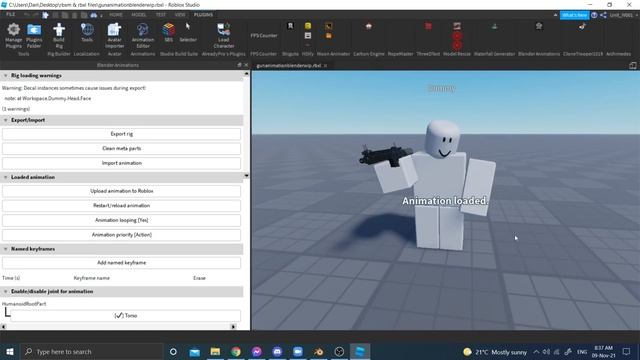Screen dimensions: 640x360
Task: Click the Model Resize top icon
Action: [x=457, y=26]
